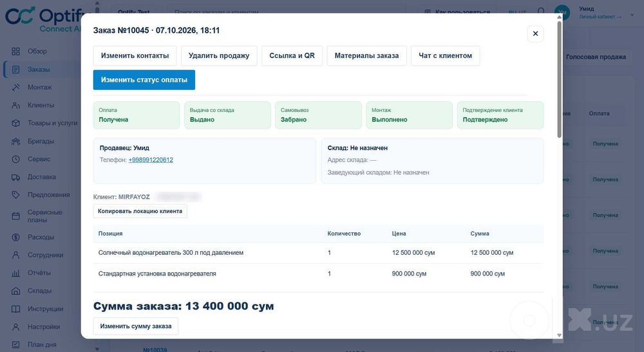Click Личный кабинет link under Умид
This screenshot has width=644, height=352.
click(x=600, y=17)
